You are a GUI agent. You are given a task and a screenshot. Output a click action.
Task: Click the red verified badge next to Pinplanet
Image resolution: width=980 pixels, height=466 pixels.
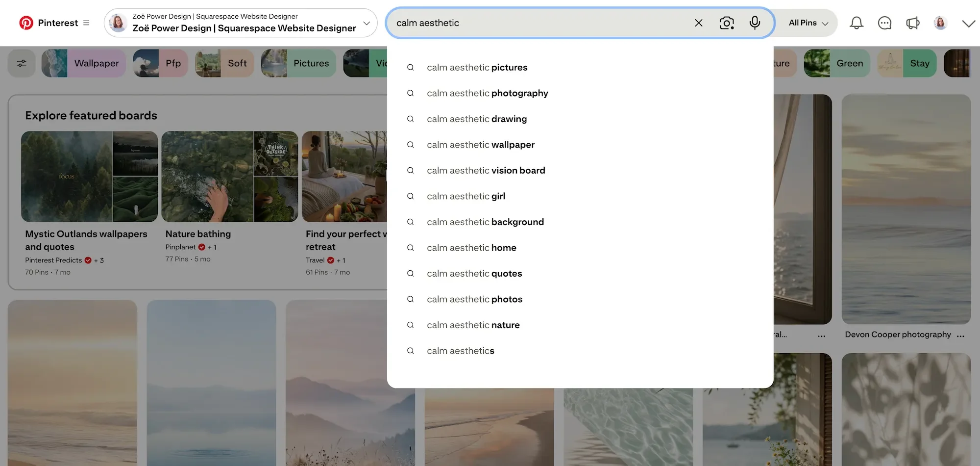tap(201, 247)
